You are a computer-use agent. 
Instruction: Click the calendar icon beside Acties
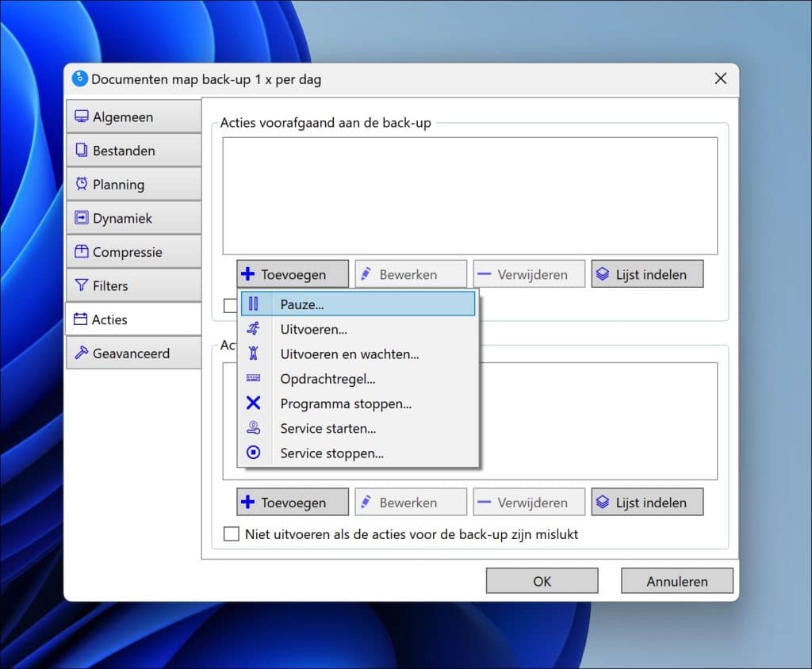[x=80, y=319]
